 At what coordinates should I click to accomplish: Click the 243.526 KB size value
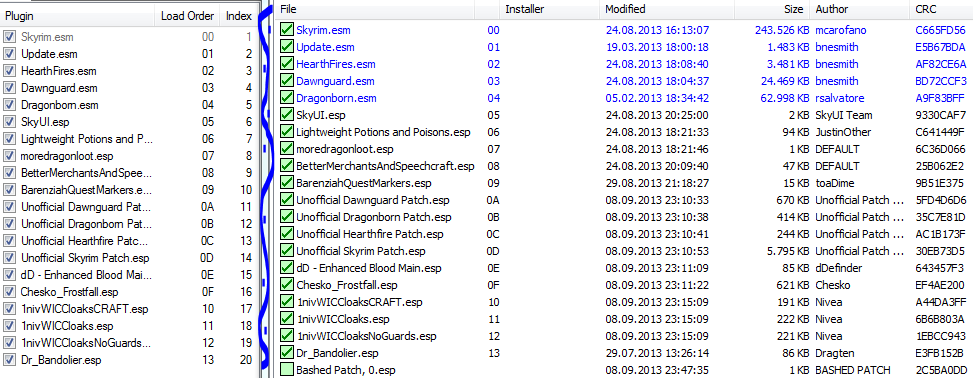point(782,30)
